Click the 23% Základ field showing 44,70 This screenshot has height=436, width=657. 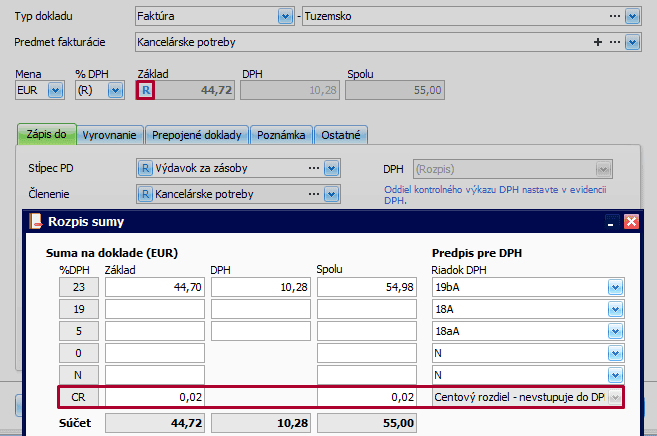(154, 288)
